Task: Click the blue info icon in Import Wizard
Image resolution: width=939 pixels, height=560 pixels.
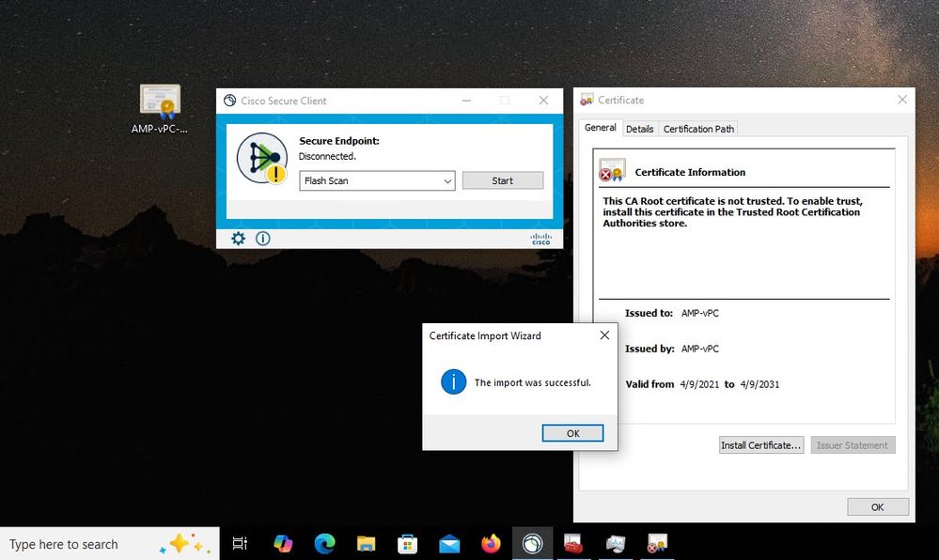Action: (x=453, y=381)
